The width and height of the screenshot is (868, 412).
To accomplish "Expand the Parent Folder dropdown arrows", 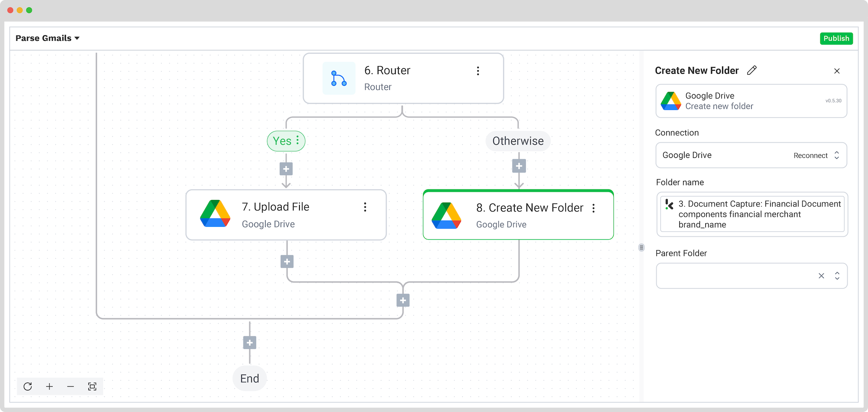I will coord(837,276).
